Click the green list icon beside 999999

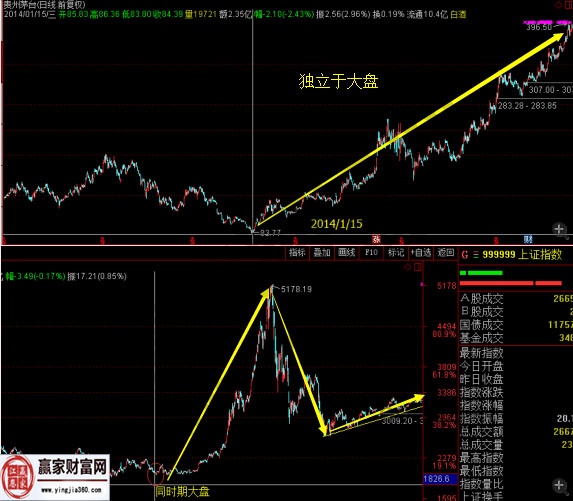[476, 255]
